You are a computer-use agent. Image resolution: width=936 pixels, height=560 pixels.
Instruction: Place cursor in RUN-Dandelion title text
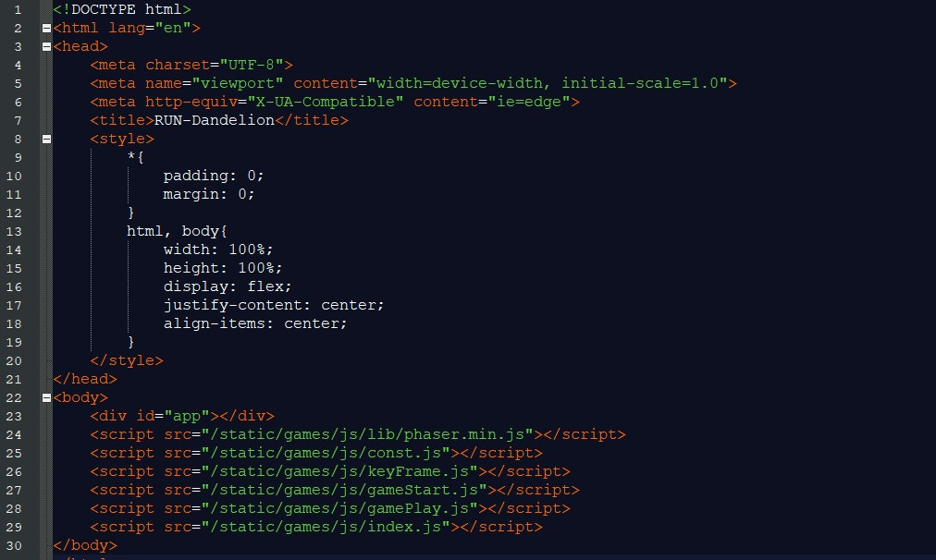[x=215, y=120]
